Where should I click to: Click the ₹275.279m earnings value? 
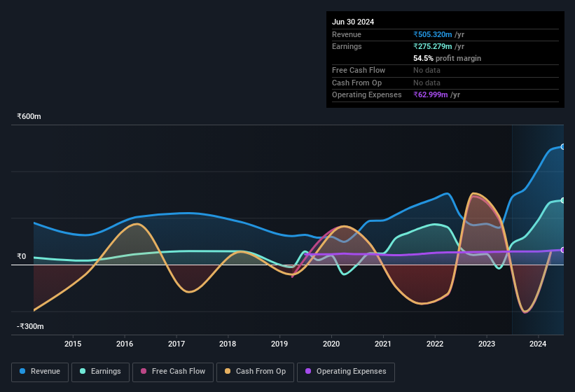click(433, 46)
